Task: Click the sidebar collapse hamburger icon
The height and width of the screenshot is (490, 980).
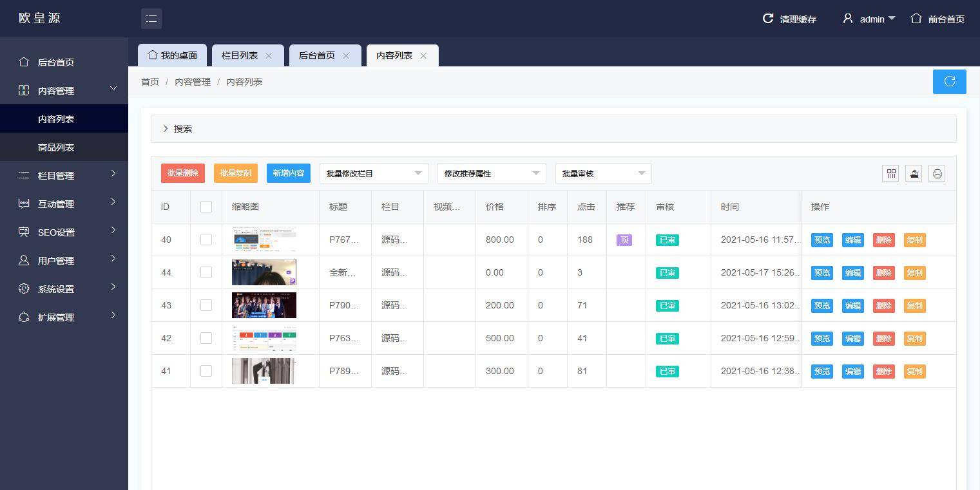Action: (x=151, y=19)
